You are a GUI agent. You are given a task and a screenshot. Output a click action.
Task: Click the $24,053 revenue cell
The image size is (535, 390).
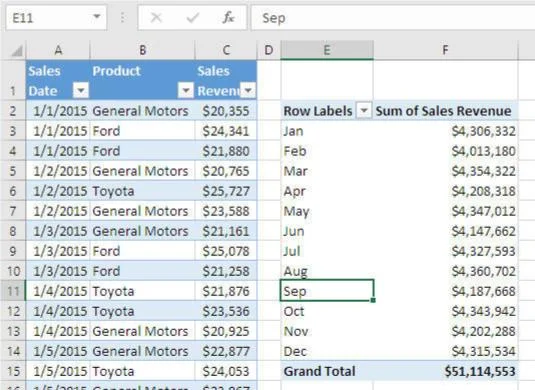[226, 371]
